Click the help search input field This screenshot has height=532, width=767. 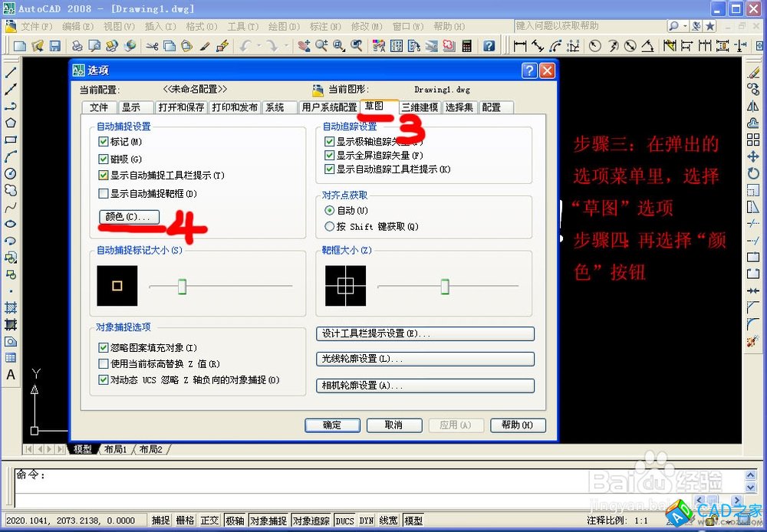(x=590, y=26)
